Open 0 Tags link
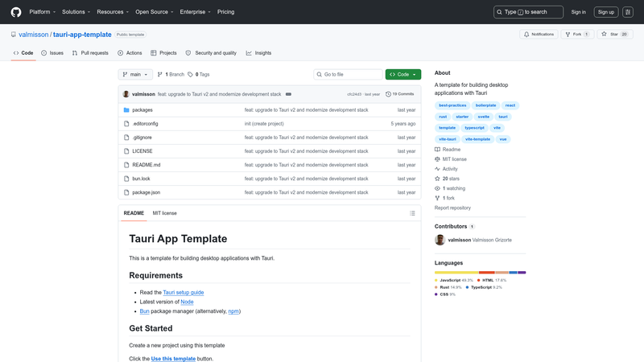The height and width of the screenshot is (362, 644). [199, 74]
